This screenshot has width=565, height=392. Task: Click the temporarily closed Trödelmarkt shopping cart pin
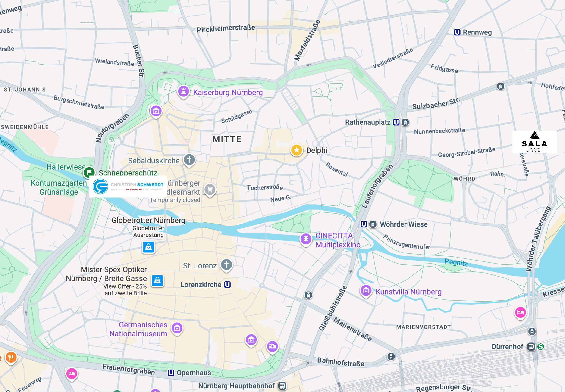click(210, 190)
